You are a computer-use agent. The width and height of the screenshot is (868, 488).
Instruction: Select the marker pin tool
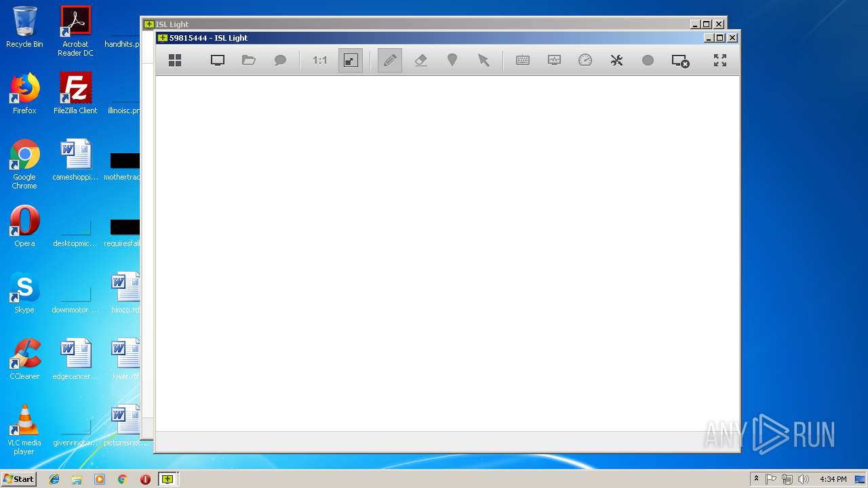(x=452, y=60)
